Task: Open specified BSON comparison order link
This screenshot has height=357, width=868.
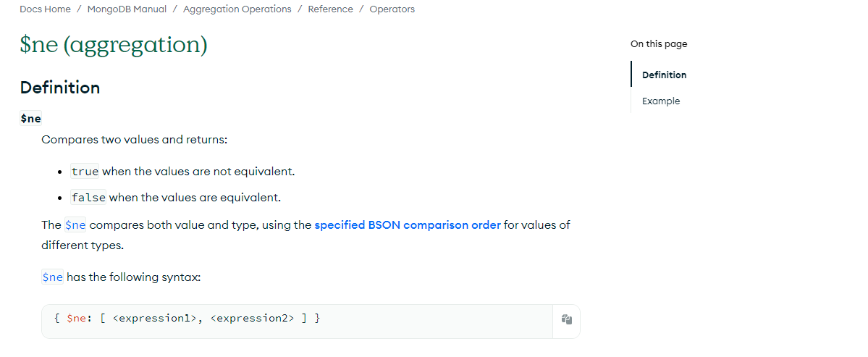Action: point(407,225)
